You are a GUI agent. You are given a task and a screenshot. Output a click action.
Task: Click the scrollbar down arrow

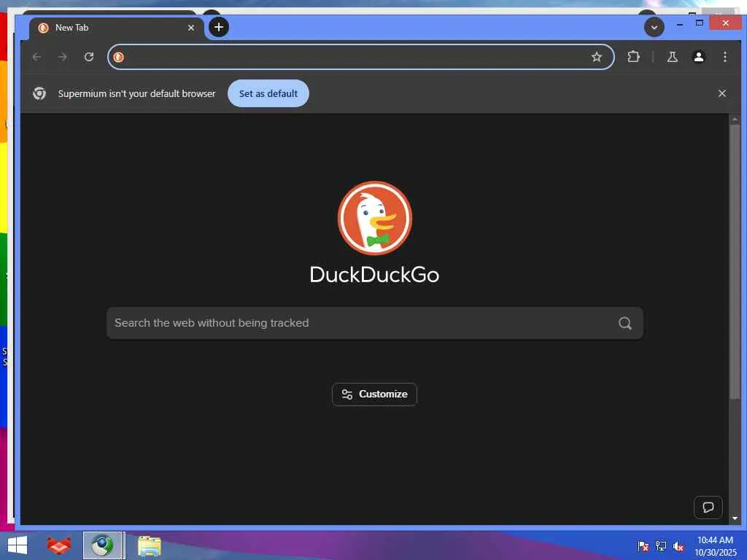click(x=735, y=518)
